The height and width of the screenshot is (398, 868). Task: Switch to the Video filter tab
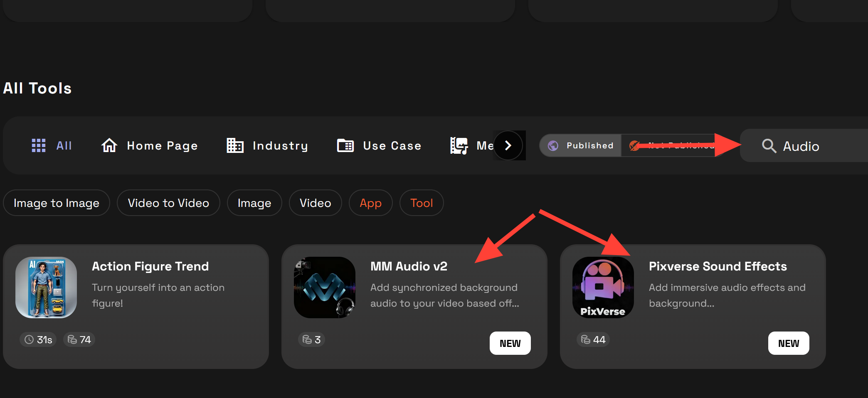(x=315, y=203)
